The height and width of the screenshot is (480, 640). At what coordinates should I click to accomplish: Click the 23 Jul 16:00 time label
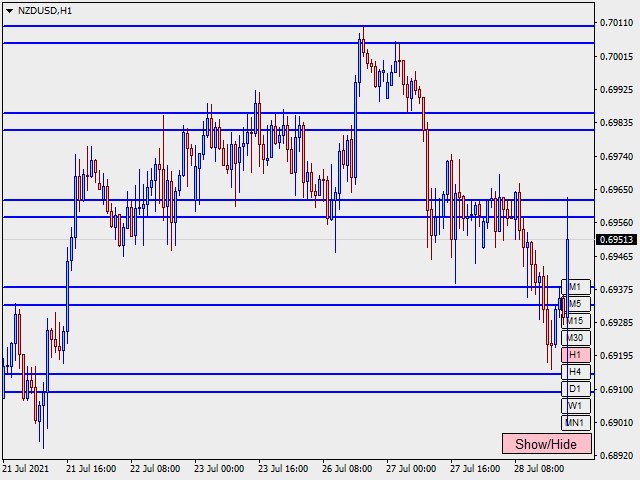(x=283, y=469)
